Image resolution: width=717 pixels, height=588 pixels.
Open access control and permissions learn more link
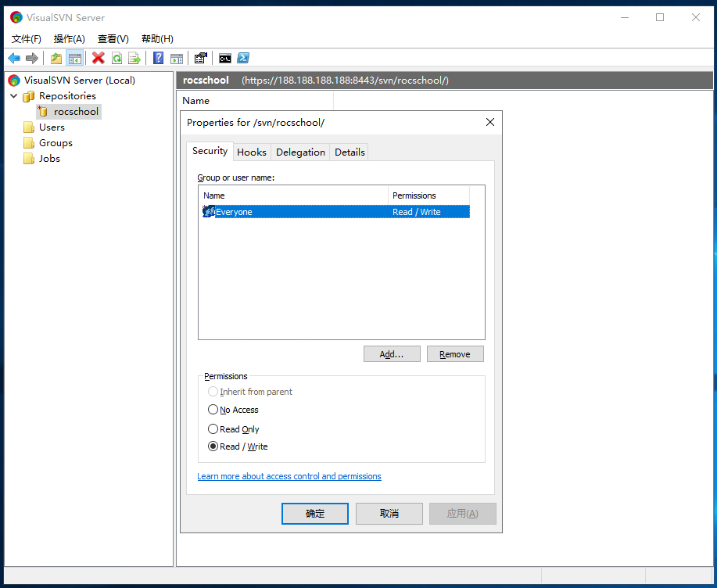pos(289,476)
